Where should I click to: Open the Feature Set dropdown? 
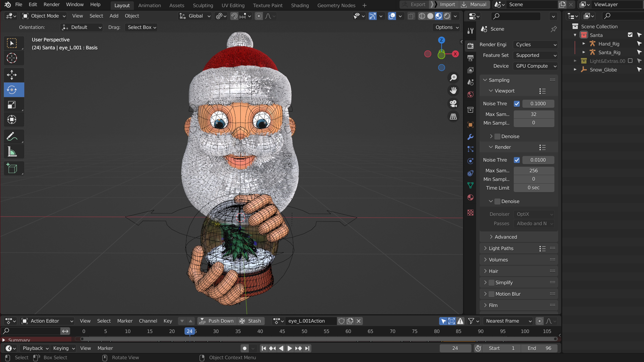coord(535,55)
